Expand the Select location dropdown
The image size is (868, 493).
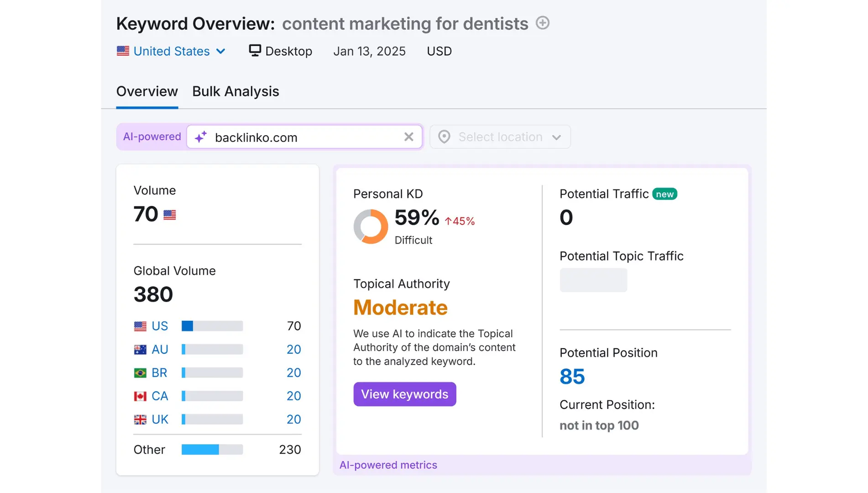(x=500, y=137)
